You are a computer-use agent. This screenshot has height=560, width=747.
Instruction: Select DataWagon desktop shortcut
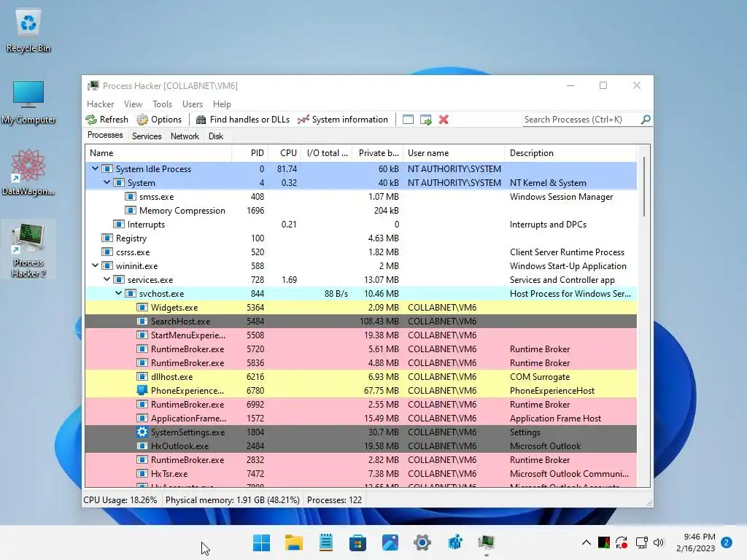click(x=28, y=172)
